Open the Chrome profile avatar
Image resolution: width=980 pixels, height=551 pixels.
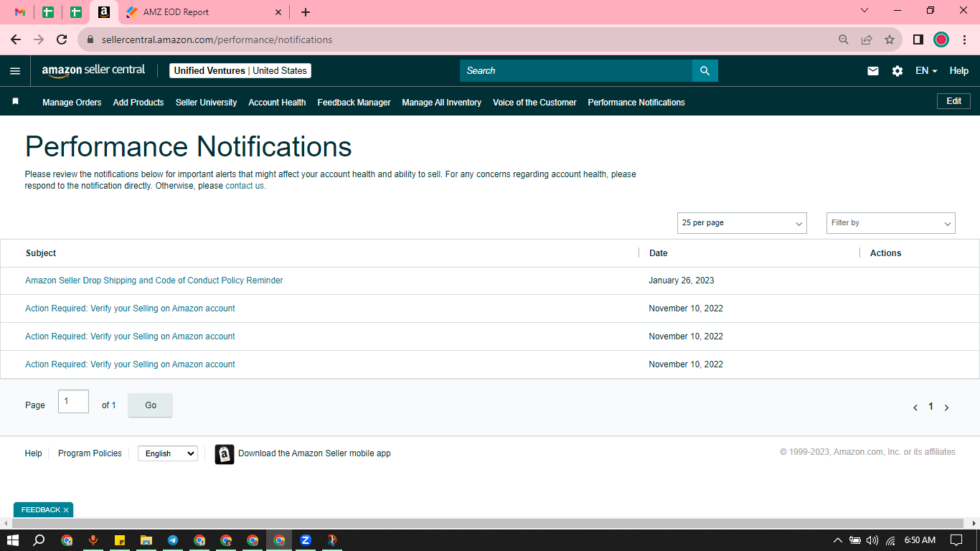[x=941, y=39]
